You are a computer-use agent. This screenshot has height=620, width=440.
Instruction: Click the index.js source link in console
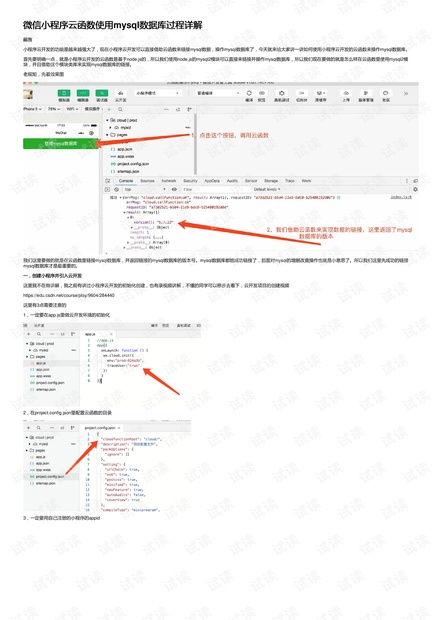coord(401,197)
